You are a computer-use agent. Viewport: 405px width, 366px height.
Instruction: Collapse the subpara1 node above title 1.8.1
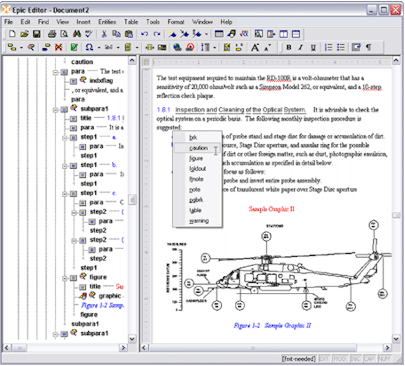click(56, 109)
